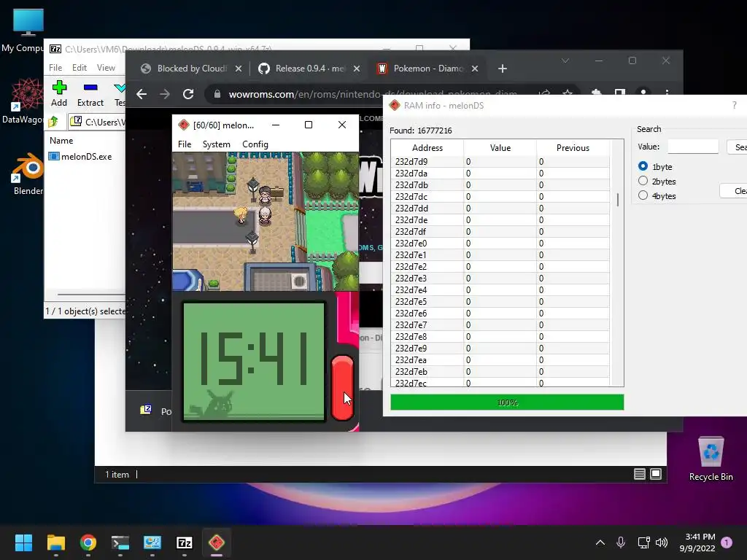Click Chrome's back arrow button
The image size is (747, 560).
click(x=142, y=94)
